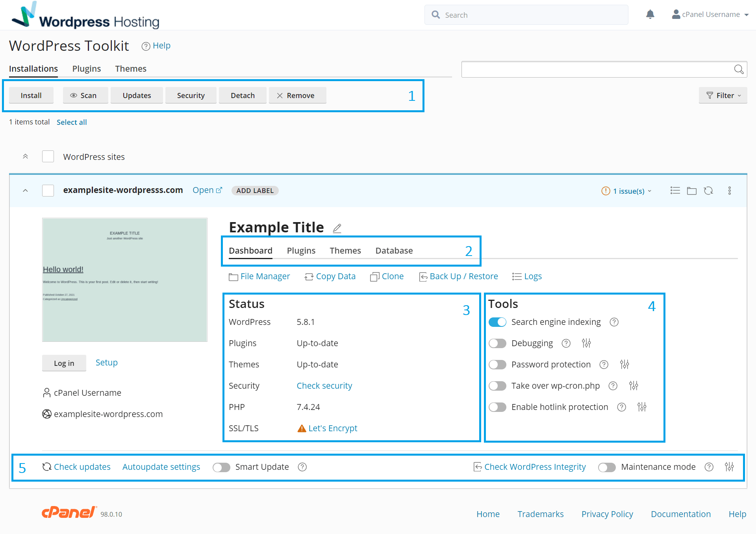Click the Install button
The height and width of the screenshot is (534, 756).
coord(31,95)
